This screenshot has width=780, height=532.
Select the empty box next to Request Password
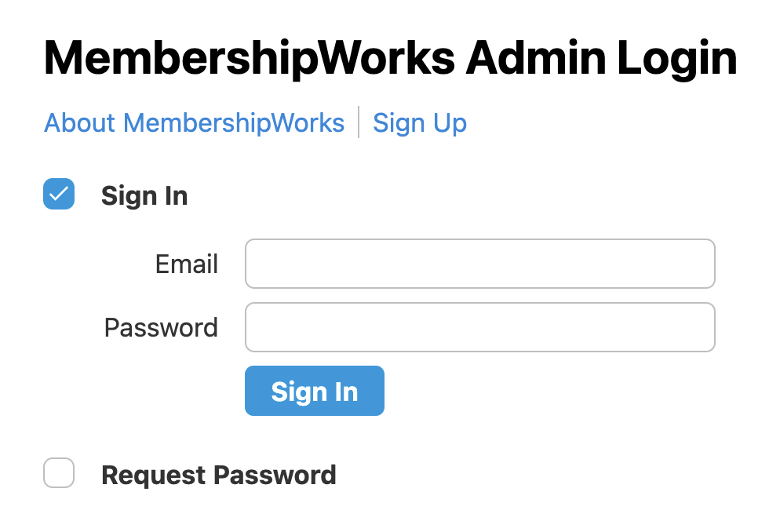point(59,473)
